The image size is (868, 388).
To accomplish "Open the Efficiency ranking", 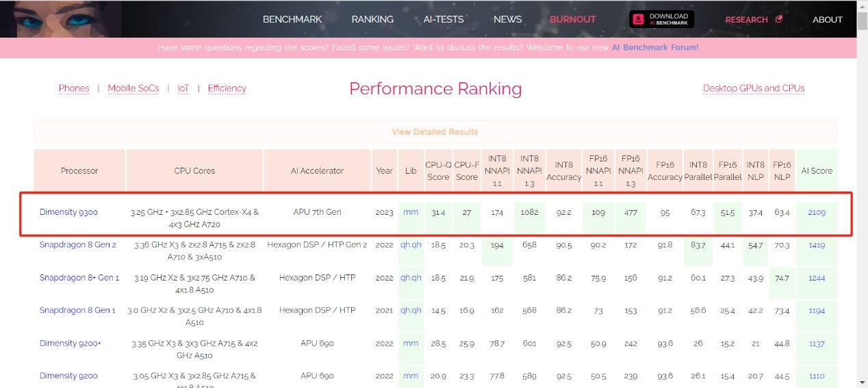I will coord(227,88).
